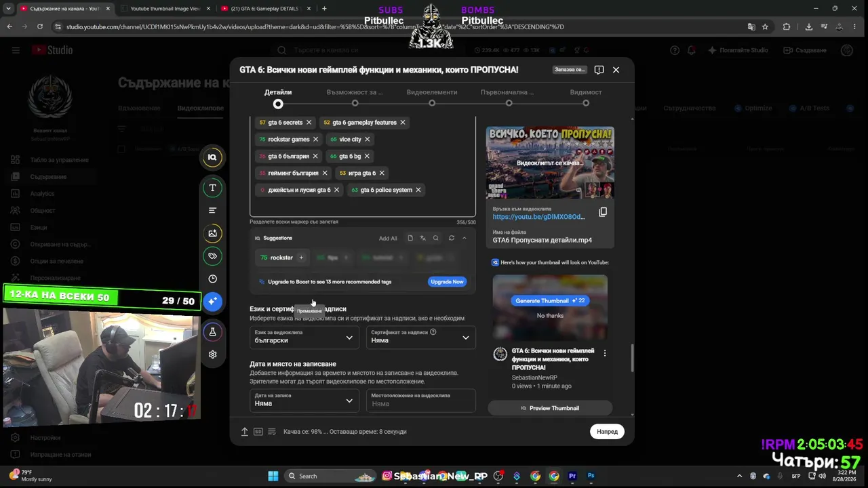Viewport: 868px width, 488px height.
Task: Remove the 'vice city' tag
Action: coord(367,140)
